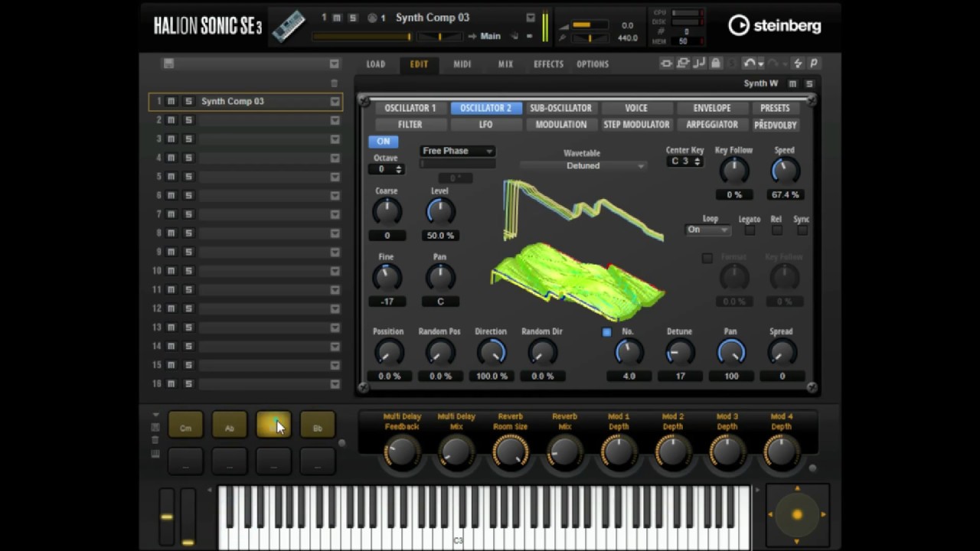
Task: Click save icon beside trigger pads
Action: [155, 427]
